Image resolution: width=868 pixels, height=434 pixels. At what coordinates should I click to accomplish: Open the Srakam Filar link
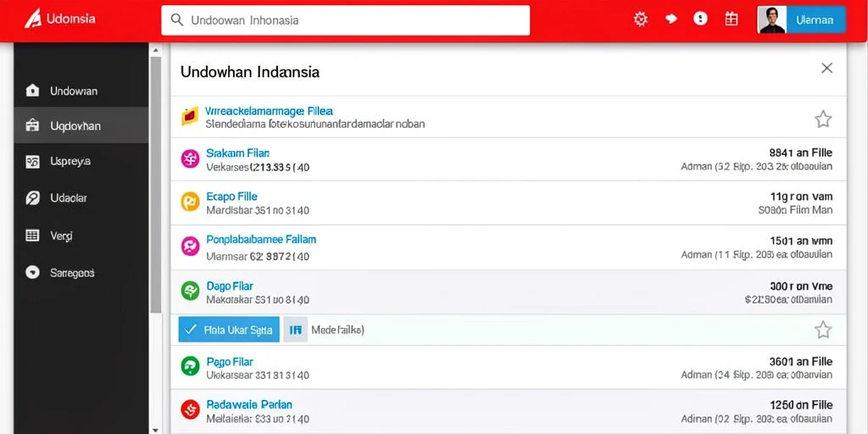click(238, 153)
